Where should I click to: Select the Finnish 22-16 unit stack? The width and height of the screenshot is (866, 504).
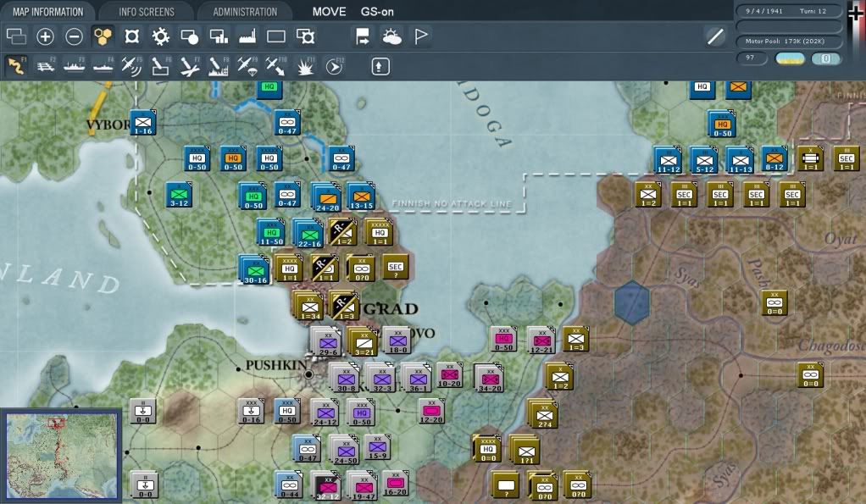[x=308, y=233]
